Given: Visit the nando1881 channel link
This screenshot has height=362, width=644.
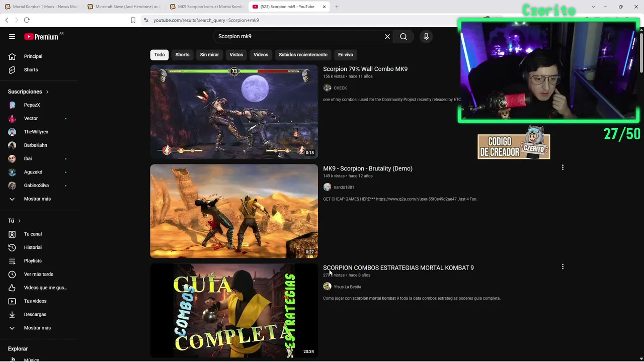Looking at the screenshot, I should (x=344, y=187).
